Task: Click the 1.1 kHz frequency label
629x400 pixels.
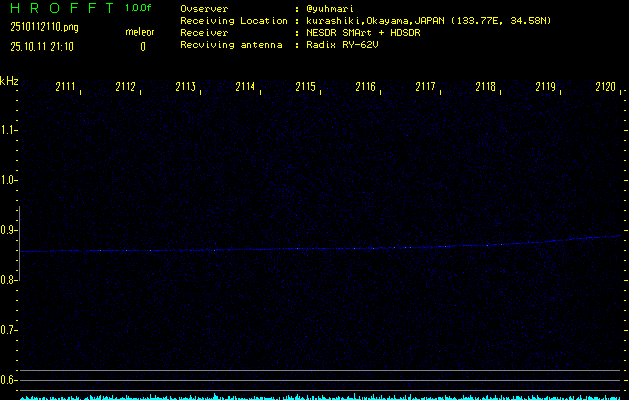Action: click(9, 130)
